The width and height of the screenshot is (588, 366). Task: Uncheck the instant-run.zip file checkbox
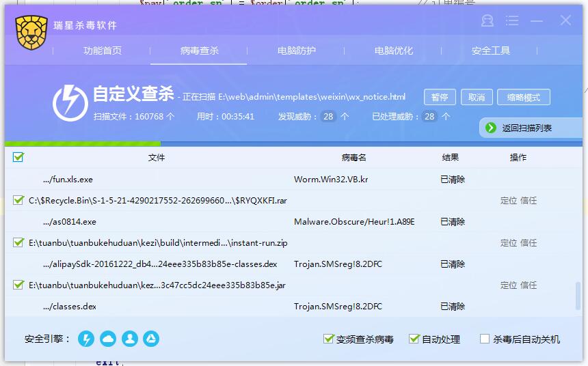(x=18, y=243)
